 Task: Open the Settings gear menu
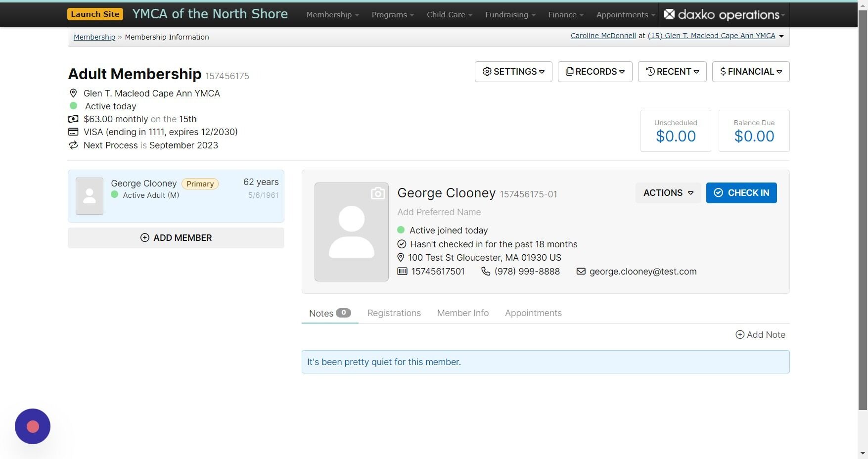point(487,71)
